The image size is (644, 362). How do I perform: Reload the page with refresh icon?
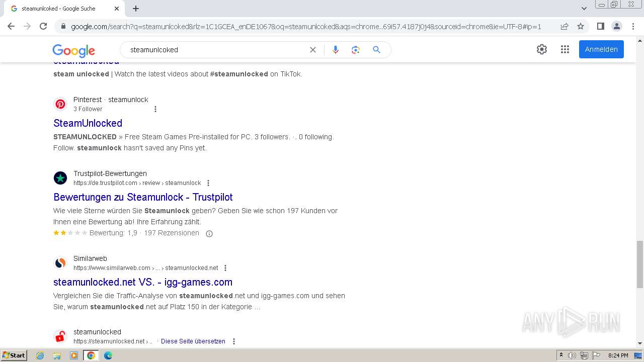[43, 26]
